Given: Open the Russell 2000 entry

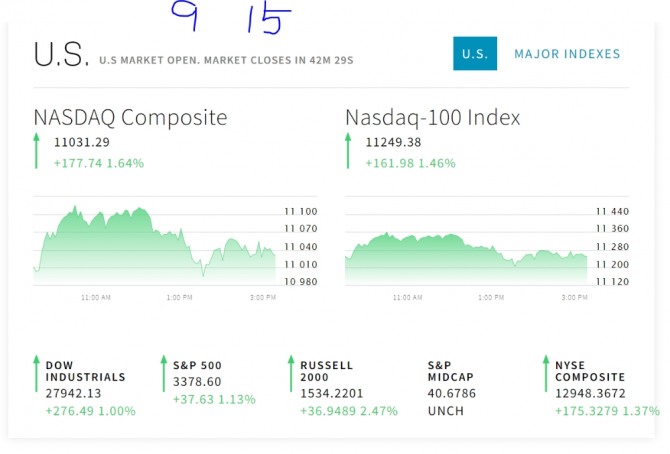Looking at the screenshot, I should 327,371.
